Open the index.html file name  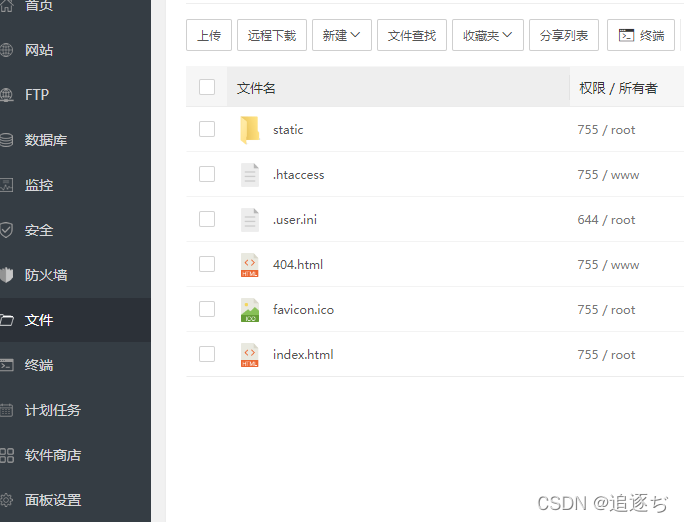pos(303,355)
